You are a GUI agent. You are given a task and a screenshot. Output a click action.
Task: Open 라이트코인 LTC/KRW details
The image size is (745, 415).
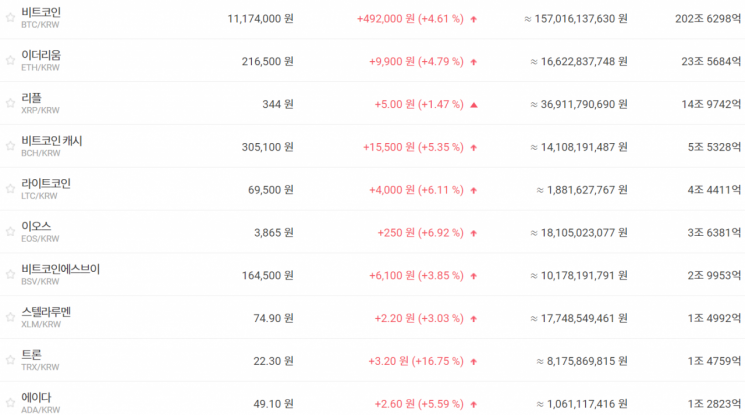(x=46, y=184)
